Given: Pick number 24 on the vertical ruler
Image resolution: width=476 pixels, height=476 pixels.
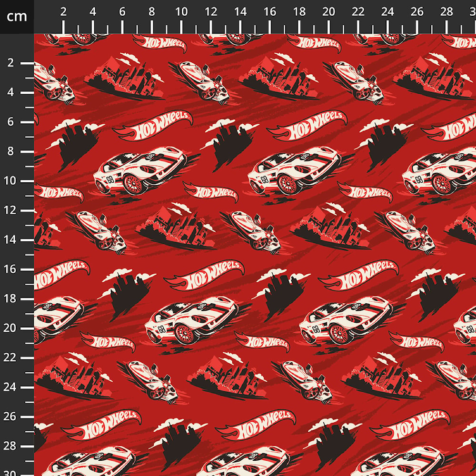Looking at the screenshot, I should point(10,387).
